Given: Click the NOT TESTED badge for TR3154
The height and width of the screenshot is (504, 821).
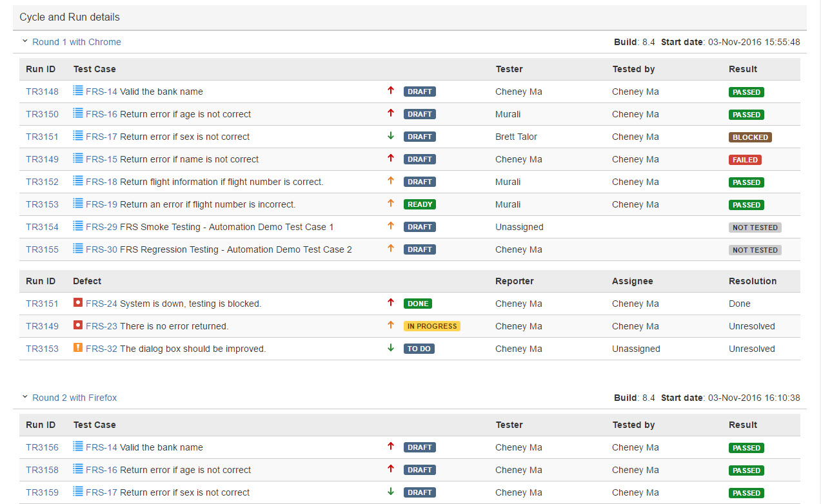Looking at the screenshot, I should pos(755,228).
